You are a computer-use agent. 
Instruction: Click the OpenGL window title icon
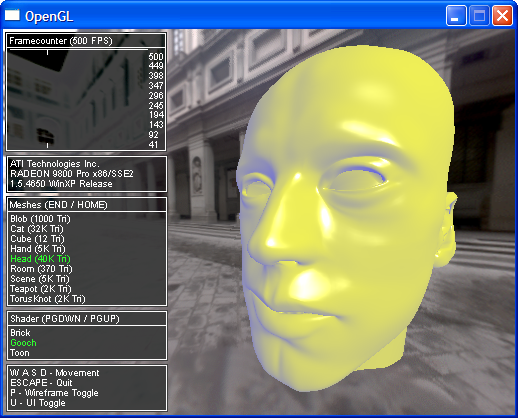[12, 15]
